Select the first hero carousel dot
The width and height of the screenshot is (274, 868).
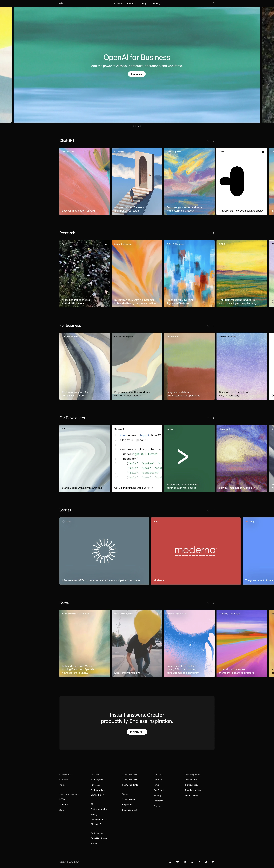pos(134,126)
